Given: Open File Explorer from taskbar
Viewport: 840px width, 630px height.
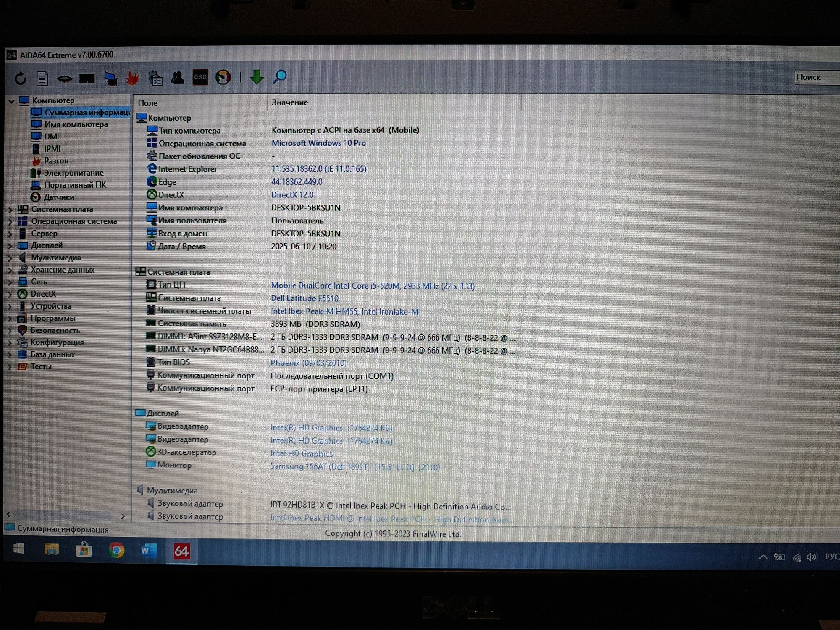Looking at the screenshot, I should click(x=52, y=549).
